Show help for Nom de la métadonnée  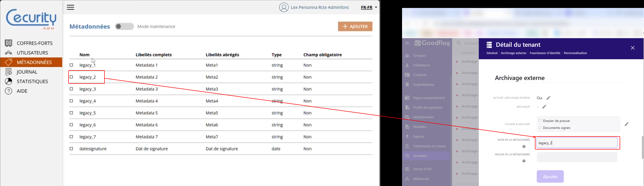tap(524, 147)
